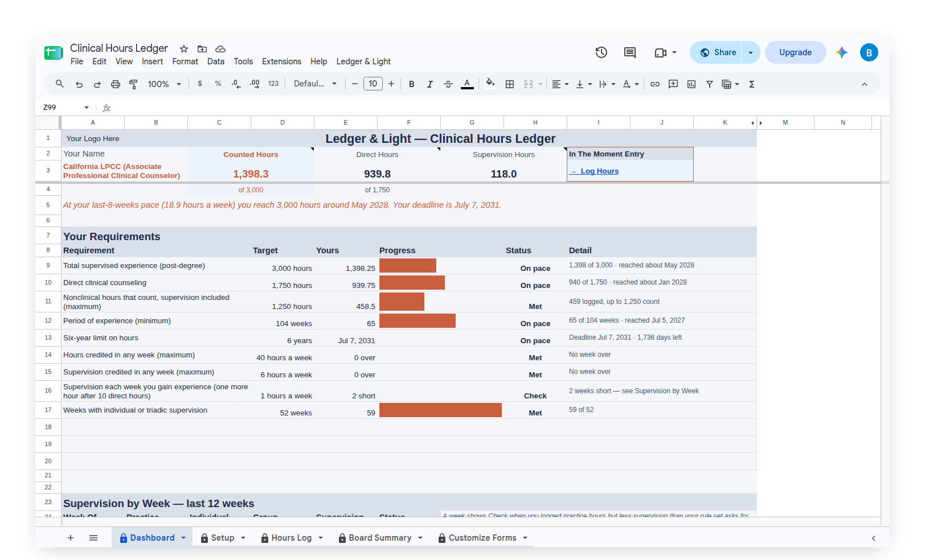This screenshot has height=560, width=925.
Task: Collapse the toolbar with chevron
Action: click(x=865, y=84)
